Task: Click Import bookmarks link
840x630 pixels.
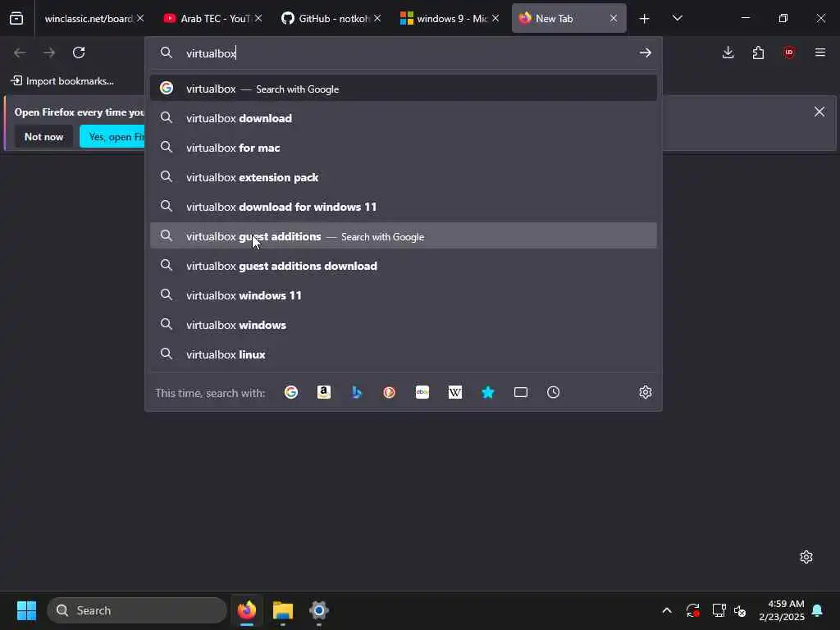Action: (x=62, y=81)
